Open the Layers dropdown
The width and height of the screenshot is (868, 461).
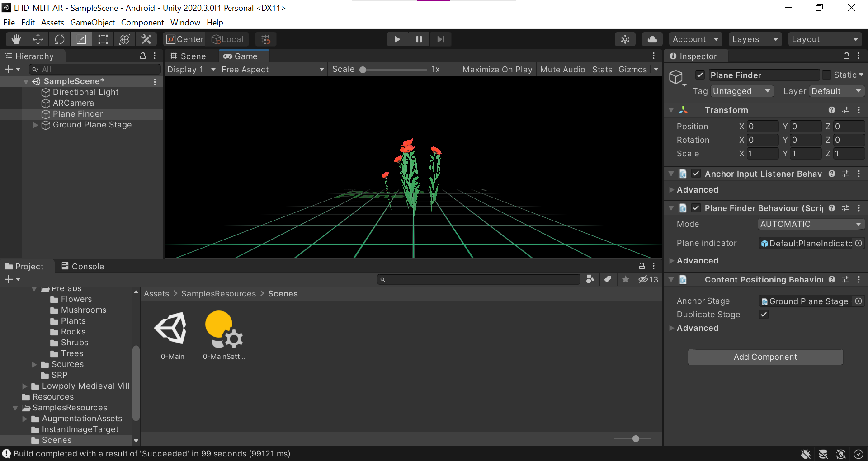[x=755, y=39]
